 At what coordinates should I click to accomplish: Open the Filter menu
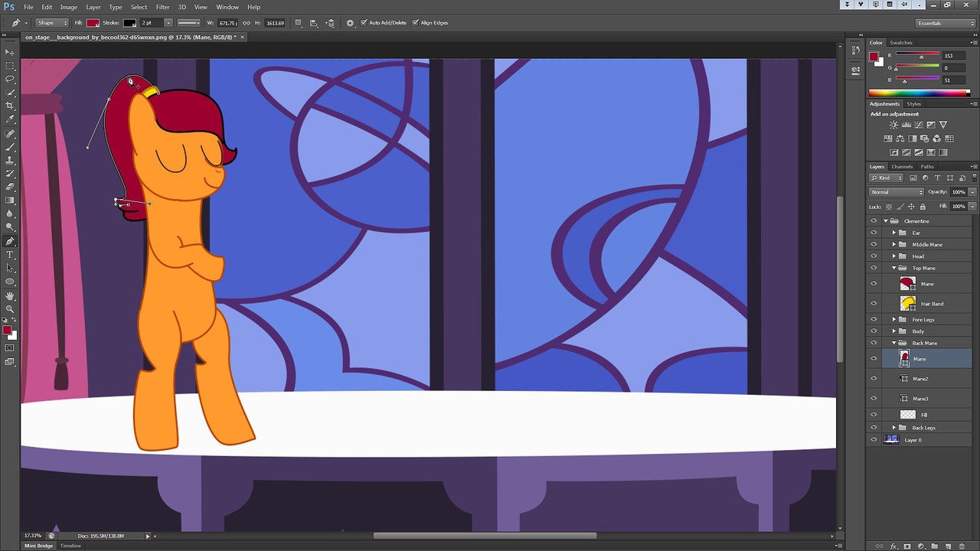point(162,7)
